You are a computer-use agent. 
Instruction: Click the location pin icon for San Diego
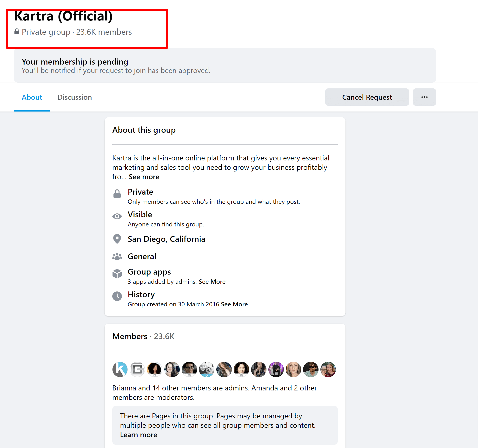(x=117, y=239)
